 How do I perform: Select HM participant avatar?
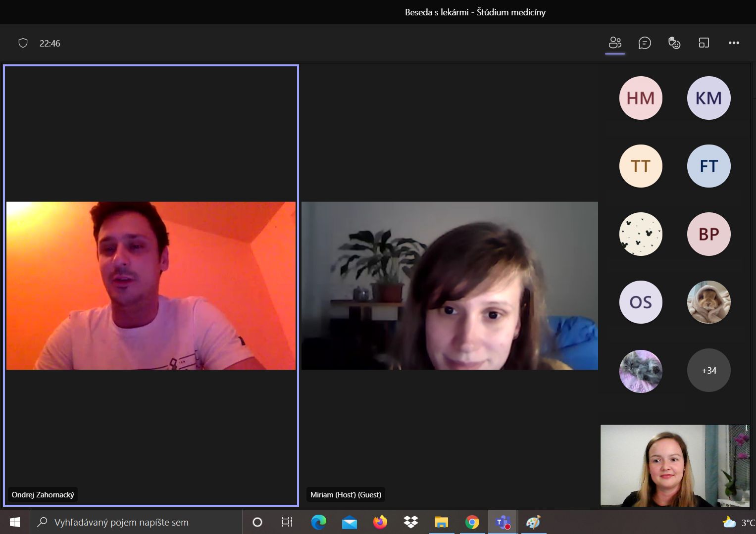641,98
